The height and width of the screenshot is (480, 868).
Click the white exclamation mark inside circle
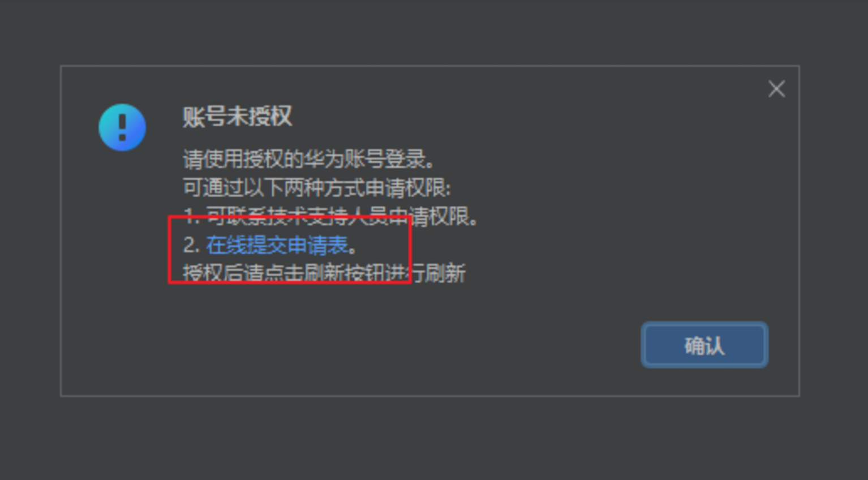point(122,127)
